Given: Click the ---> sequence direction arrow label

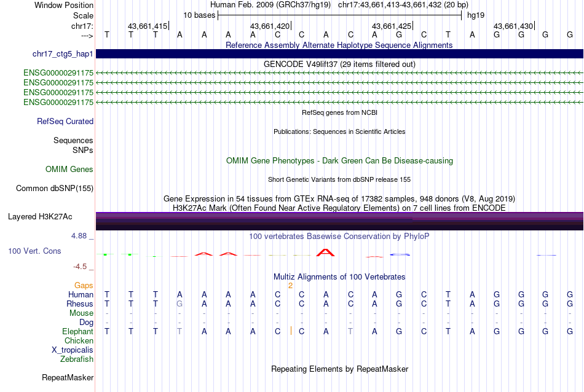Looking at the screenshot, I should pos(87,36).
